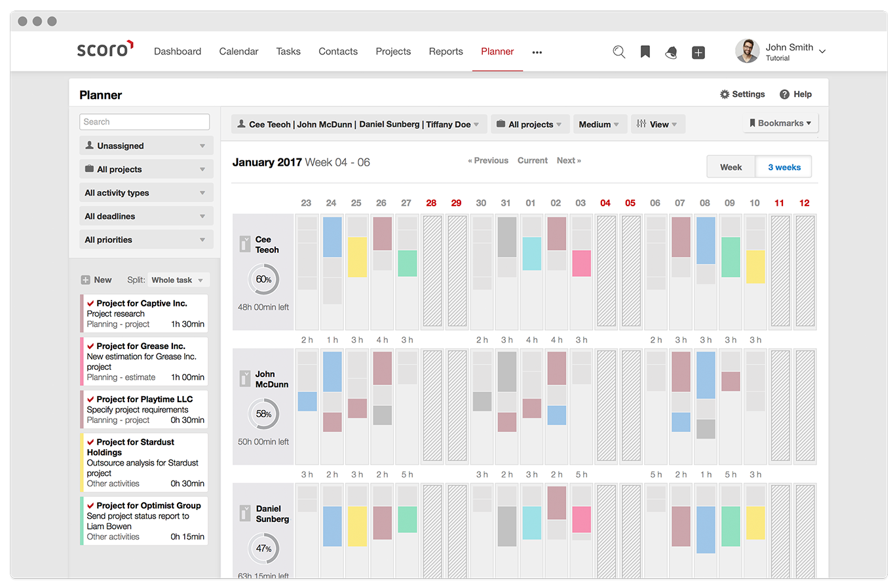Open the users filter Cee Teeoh dropdown

(358, 124)
